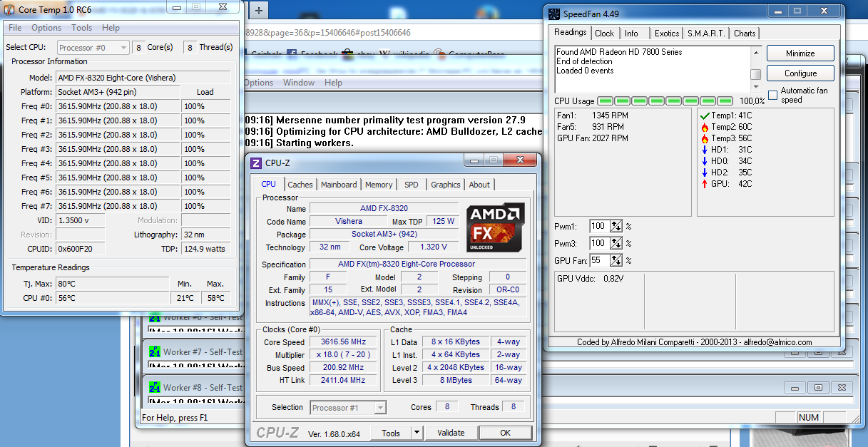The width and height of the screenshot is (868, 447).
Task: Open the Help menu in Core Temp
Action: (x=111, y=28)
